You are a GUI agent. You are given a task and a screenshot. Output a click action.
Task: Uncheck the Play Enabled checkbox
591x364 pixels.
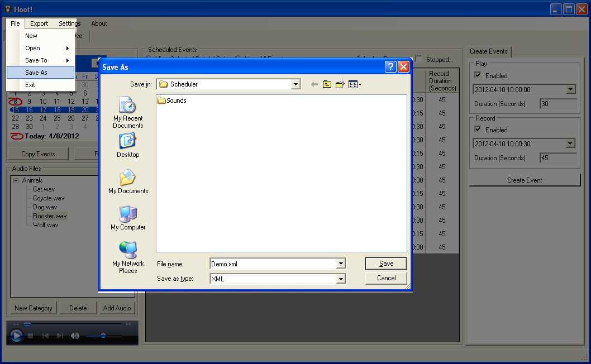coord(478,75)
